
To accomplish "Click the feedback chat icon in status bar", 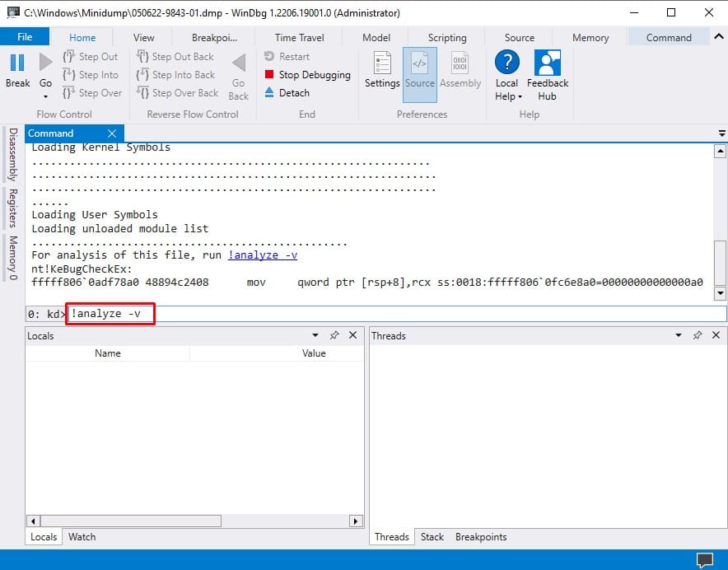I will click(704, 560).
